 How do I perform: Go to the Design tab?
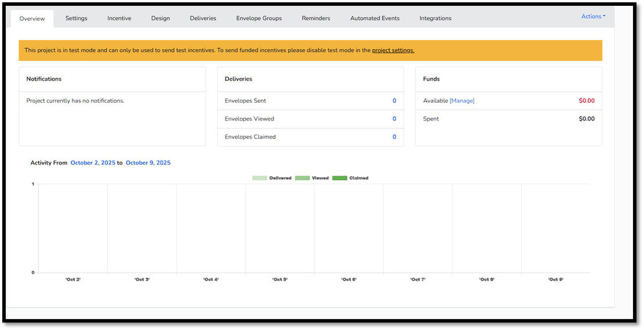tap(161, 18)
